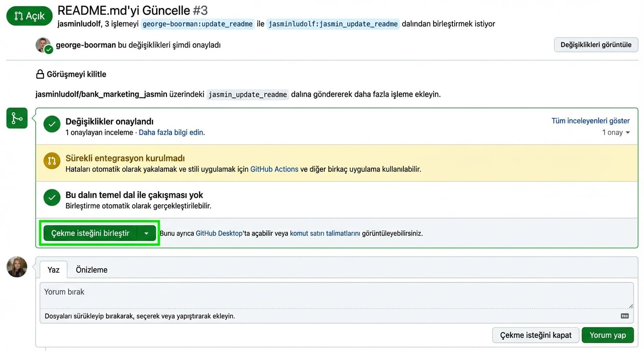Image resolution: width=644 pixels, height=351 pixels.
Task: Click the green checkmark for no conflicts
Action: click(x=52, y=197)
